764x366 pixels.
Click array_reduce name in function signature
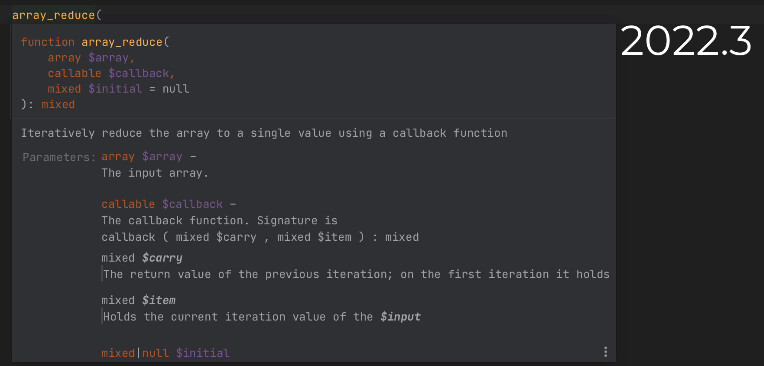(x=122, y=42)
